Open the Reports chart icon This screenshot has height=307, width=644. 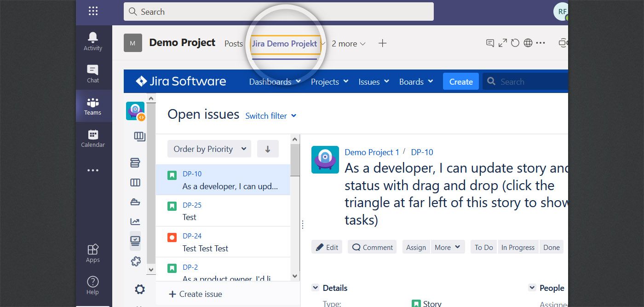(135, 222)
